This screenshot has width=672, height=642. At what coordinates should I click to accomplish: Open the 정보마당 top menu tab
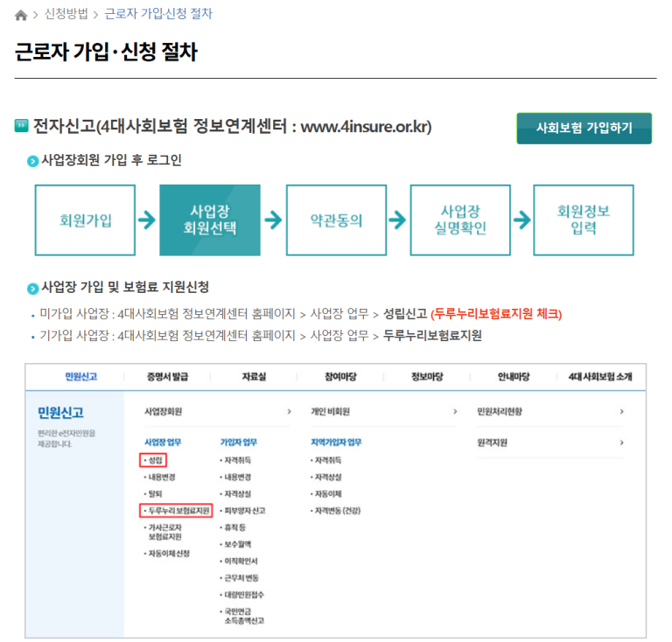tap(427, 376)
